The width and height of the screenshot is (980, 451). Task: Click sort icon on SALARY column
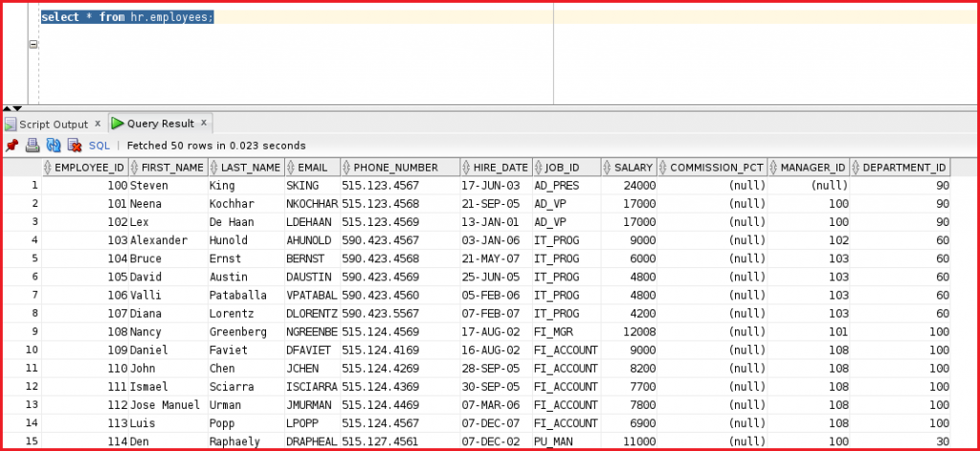click(607, 168)
